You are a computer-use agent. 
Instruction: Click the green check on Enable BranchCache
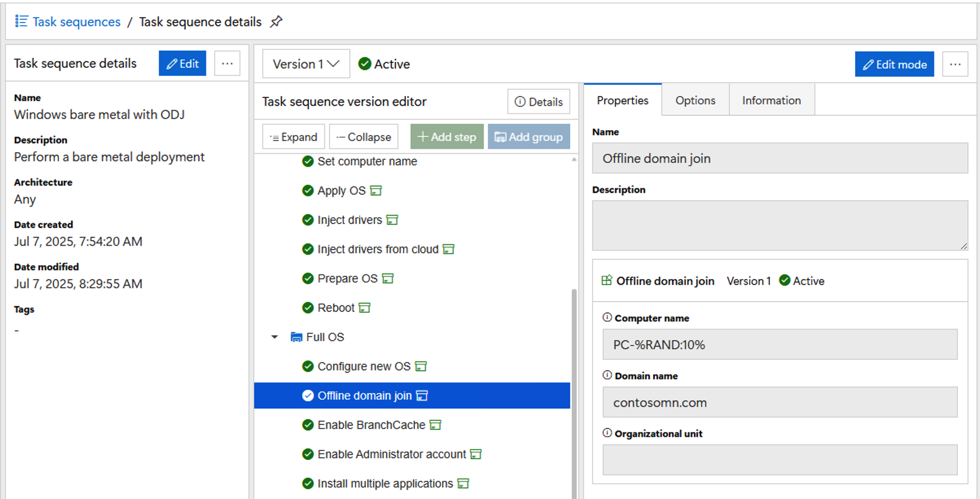point(308,425)
